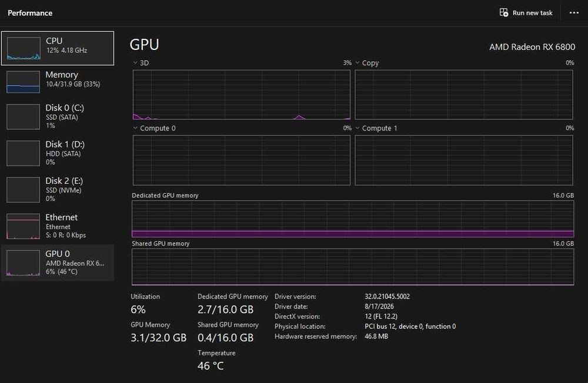588x383 pixels.
Task: Click the Run new task button label
Action: pos(532,13)
